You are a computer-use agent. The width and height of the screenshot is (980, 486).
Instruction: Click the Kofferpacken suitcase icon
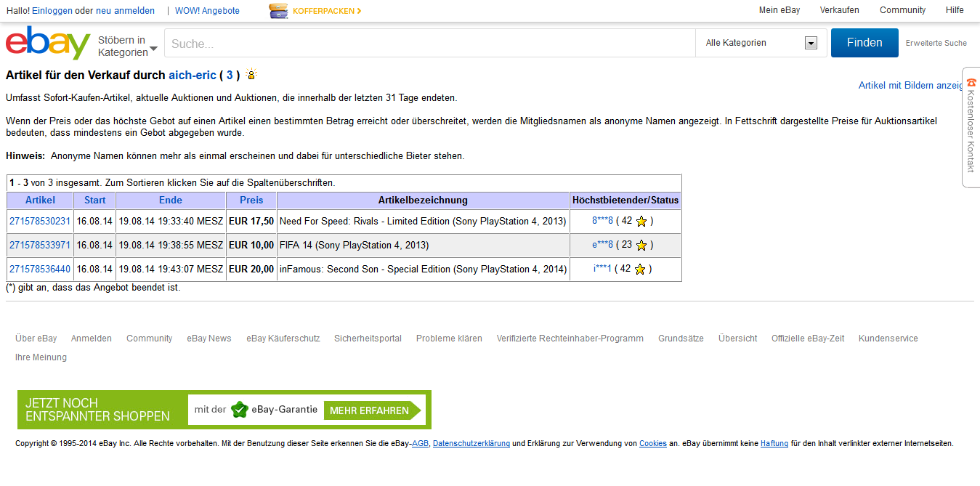(x=278, y=11)
